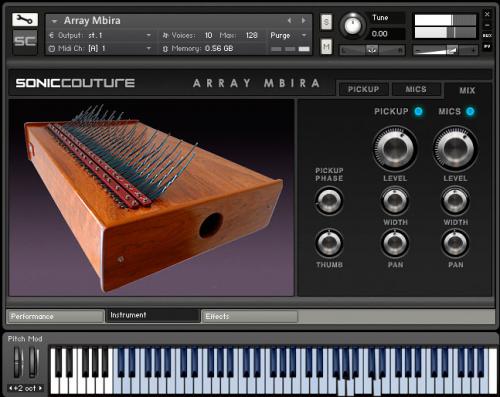Go to next instrument preset arrow
This screenshot has width=500, height=397.
303,21
